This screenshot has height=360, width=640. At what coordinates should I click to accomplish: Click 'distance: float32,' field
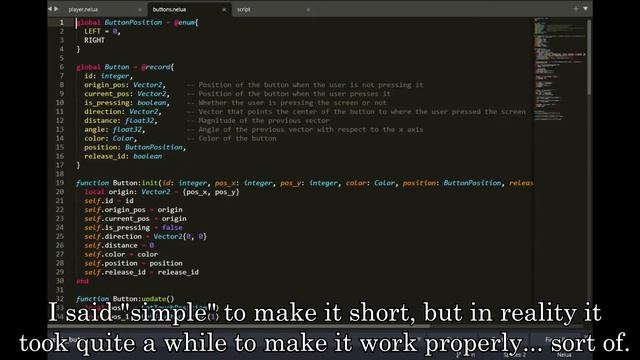tap(121, 120)
